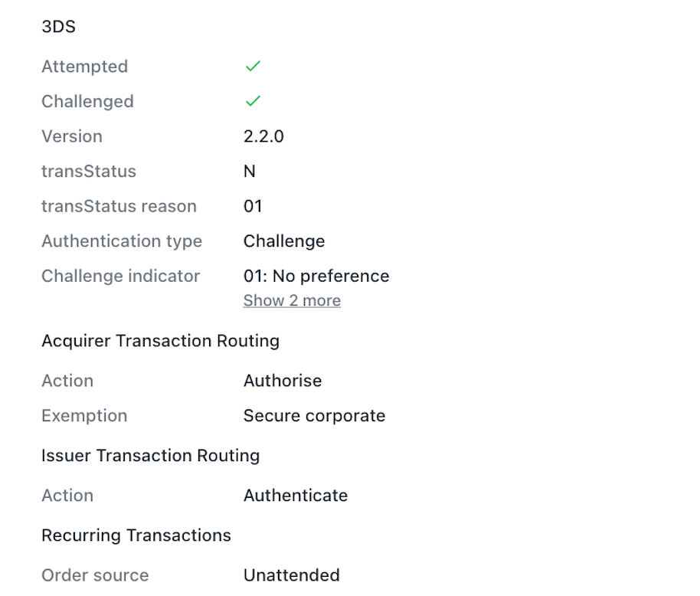This screenshot has height=596, width=700.
Task: Click the Secure corporate exemption value
Action: [314, 416]
